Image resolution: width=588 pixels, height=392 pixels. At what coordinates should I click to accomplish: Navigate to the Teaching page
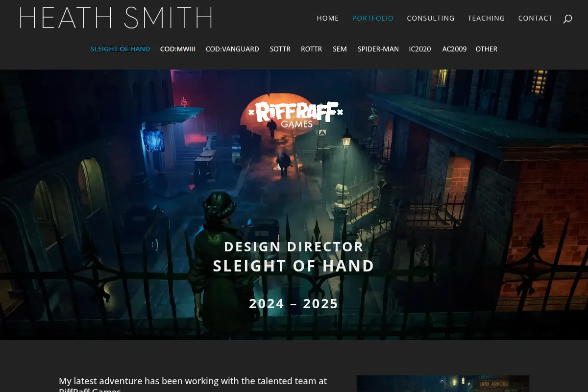click(x=486, y=18)
